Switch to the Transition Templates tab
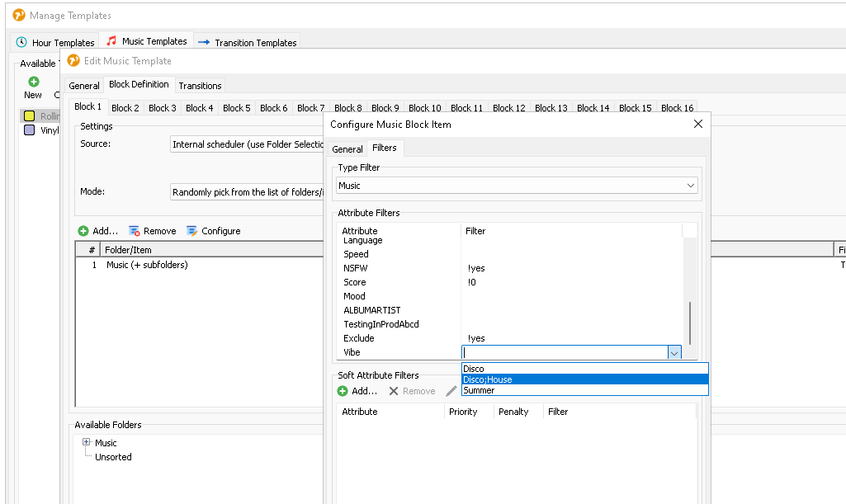 [x=247, y=42]
